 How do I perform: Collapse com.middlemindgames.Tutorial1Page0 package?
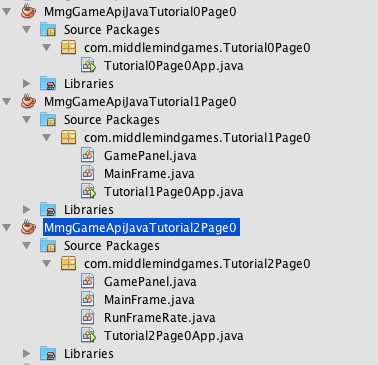(47, 137)
